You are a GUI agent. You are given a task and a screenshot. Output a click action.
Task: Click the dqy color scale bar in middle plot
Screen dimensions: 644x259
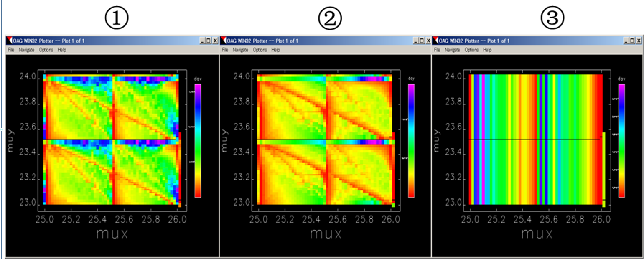click(411, 140)
